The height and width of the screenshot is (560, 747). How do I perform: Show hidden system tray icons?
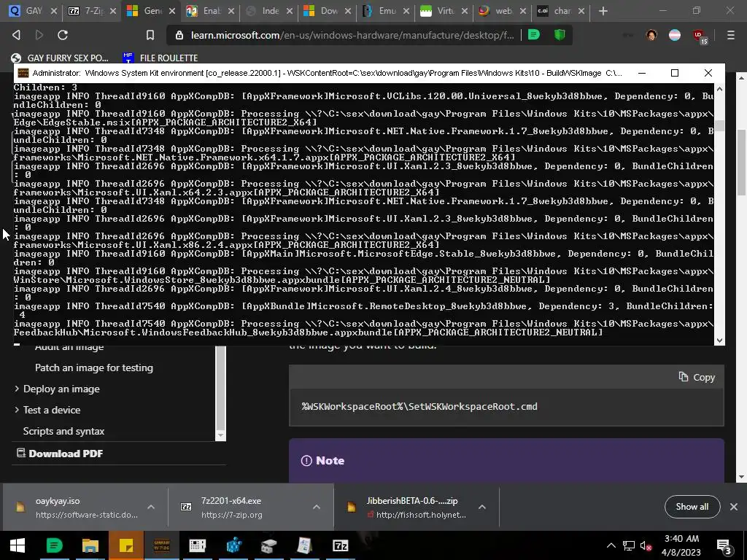coord(611,545)
